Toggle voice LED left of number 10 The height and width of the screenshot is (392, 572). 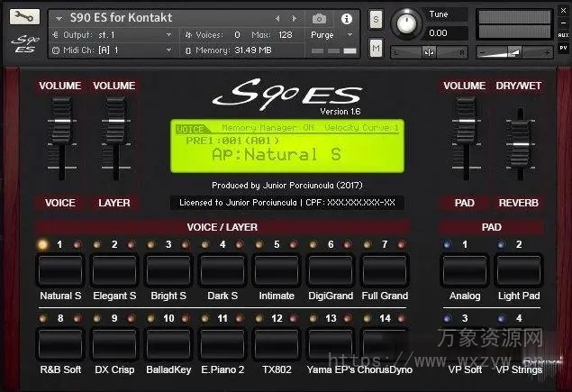coord(150,319)
